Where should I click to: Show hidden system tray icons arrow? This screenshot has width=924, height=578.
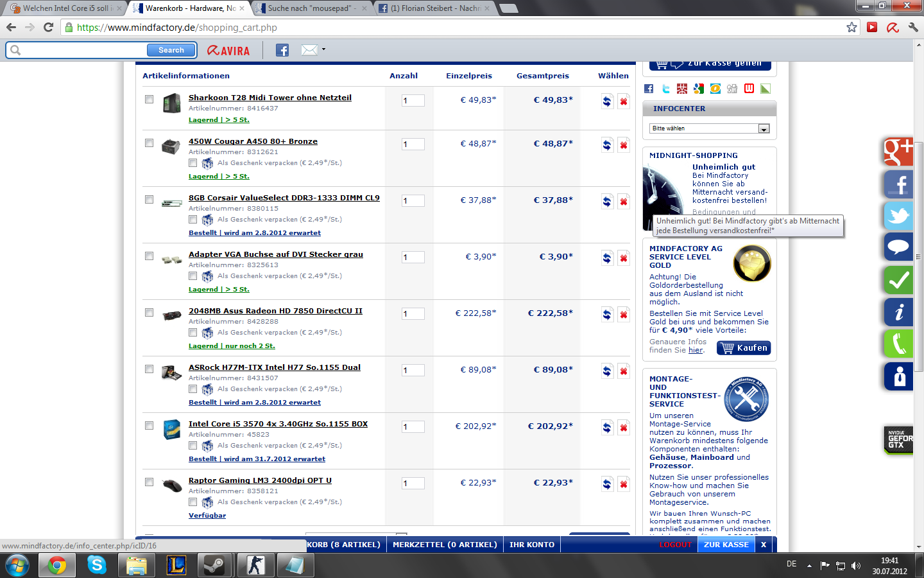point(809,566)
